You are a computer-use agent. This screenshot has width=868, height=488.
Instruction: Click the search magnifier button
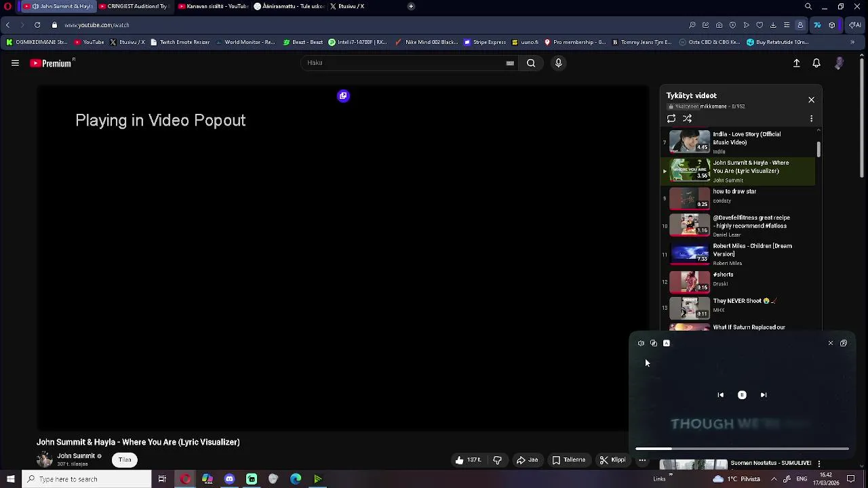click(x=531, y=63)
